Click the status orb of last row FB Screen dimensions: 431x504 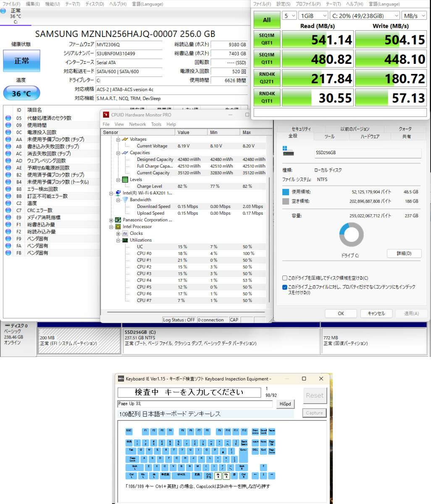tap(8, 253)
